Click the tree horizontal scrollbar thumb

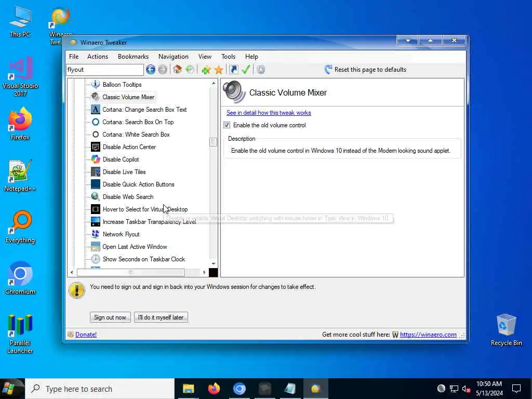[x=131, y=272]
